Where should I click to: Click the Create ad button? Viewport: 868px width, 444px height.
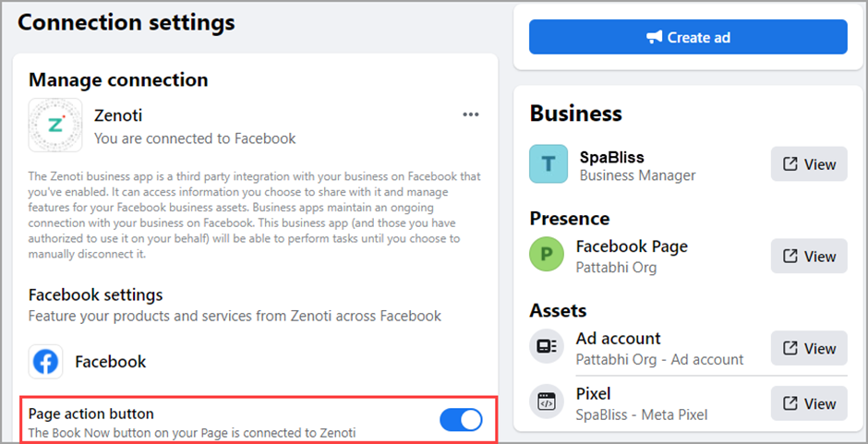click(688, 37)
